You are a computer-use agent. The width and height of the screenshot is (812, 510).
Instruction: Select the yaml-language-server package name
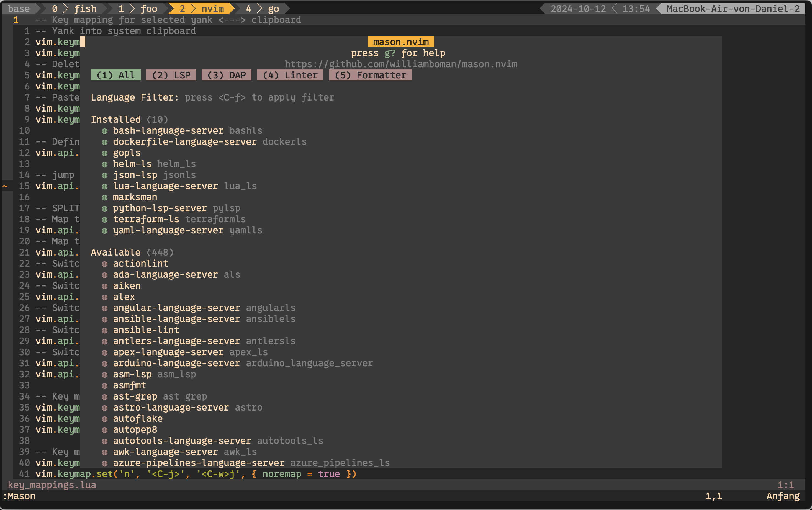pyautogui.click(x=168, y=230)
